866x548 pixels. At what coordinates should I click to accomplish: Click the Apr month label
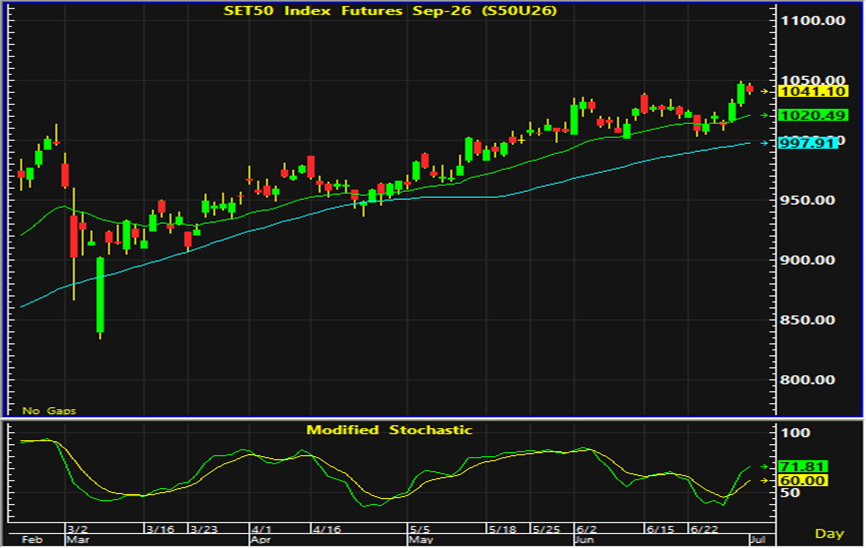click(x=261, y=540)
